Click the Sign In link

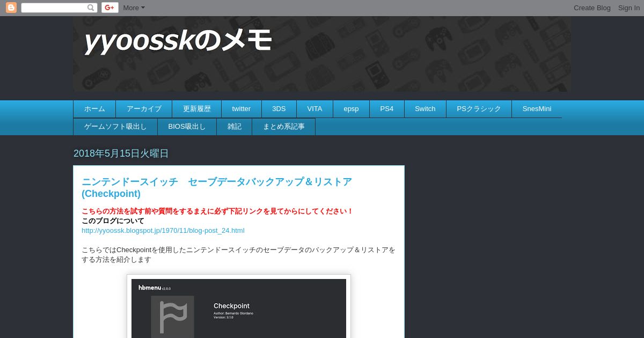629,8
